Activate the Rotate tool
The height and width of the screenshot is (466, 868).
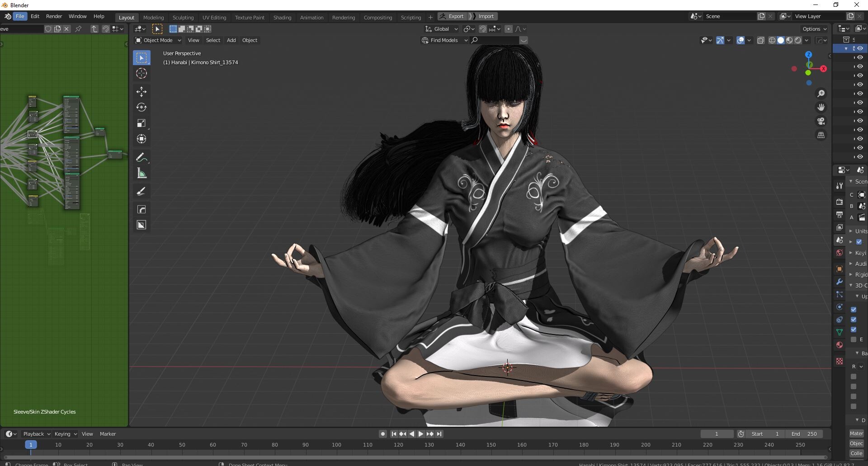[x=142, y=108]
